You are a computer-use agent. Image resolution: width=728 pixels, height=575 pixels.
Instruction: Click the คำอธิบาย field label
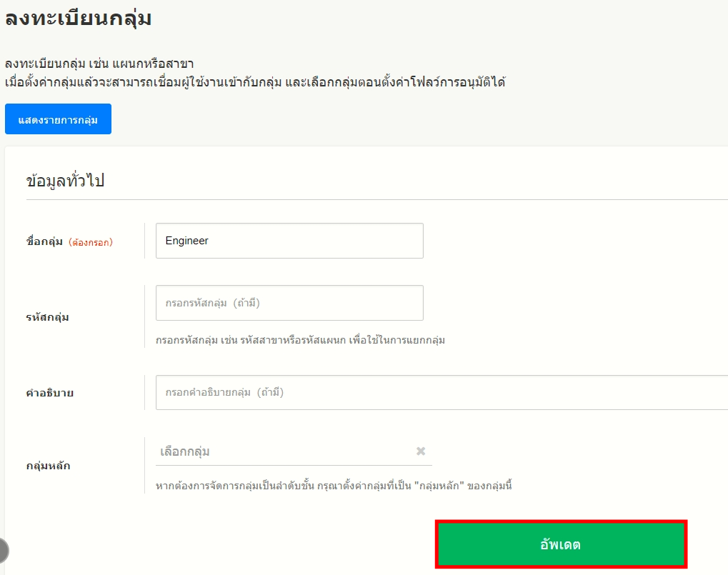50,393
